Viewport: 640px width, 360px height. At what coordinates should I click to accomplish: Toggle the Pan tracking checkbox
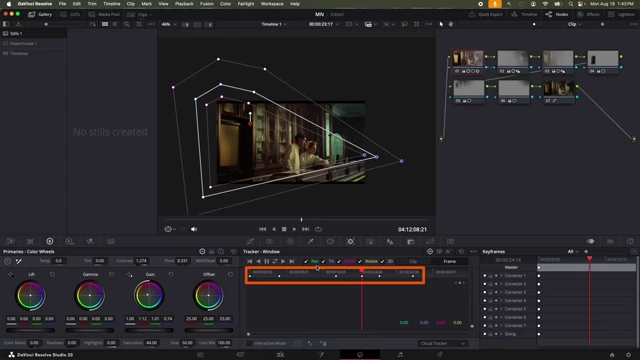(x=306, y=261)
